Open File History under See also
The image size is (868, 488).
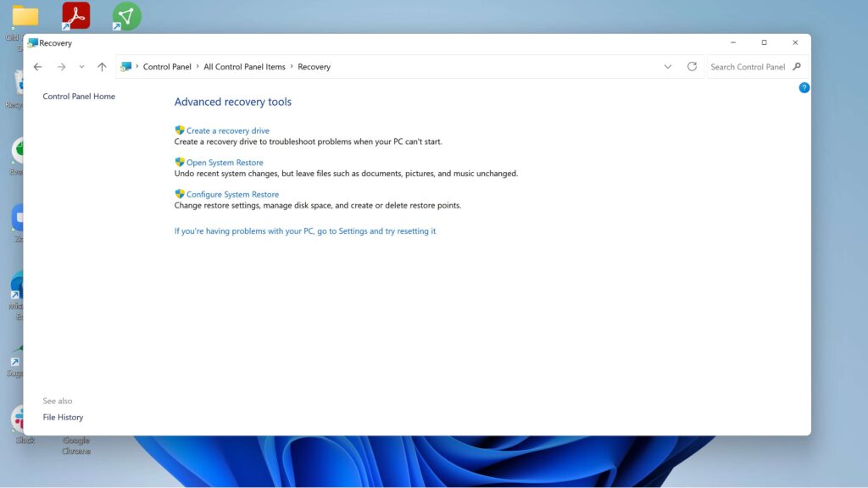pyautogui.click(x=63, y=417)
